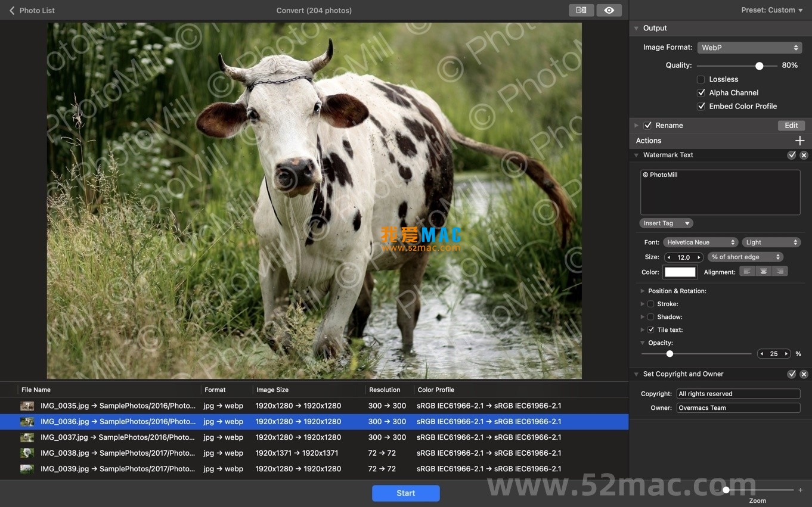Click the plus icon to add an action
Viewport: 812px width, 507px height.
tap(800, 140)
